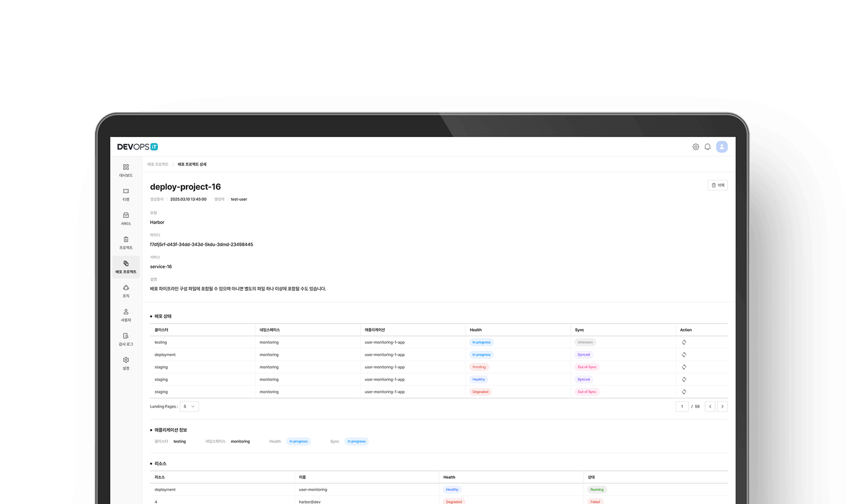This screenshot has width=847, height=504.
Task: Go to next page with right chevron
Action: point(722,406)
